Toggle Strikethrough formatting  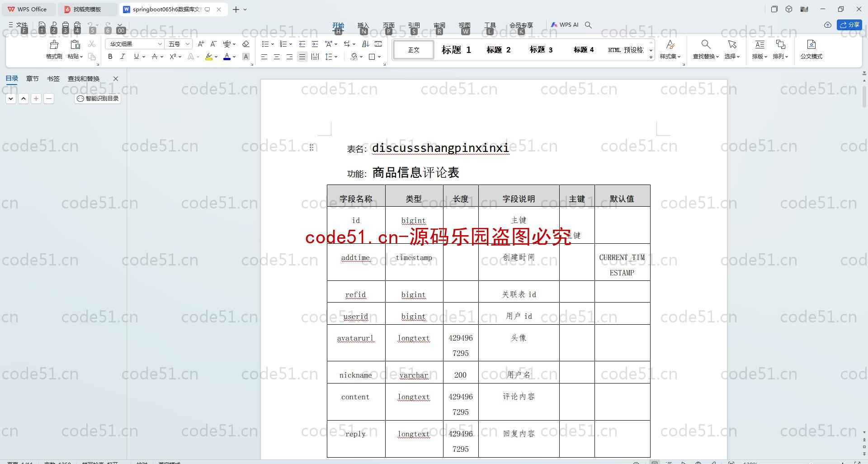click(x=155, y=57)
